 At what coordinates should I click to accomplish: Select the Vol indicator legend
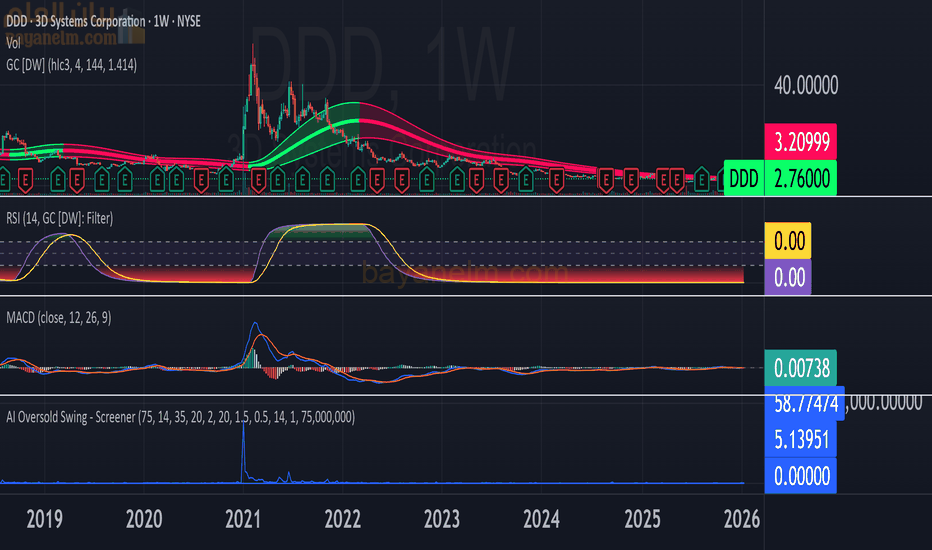click(13, 43)
